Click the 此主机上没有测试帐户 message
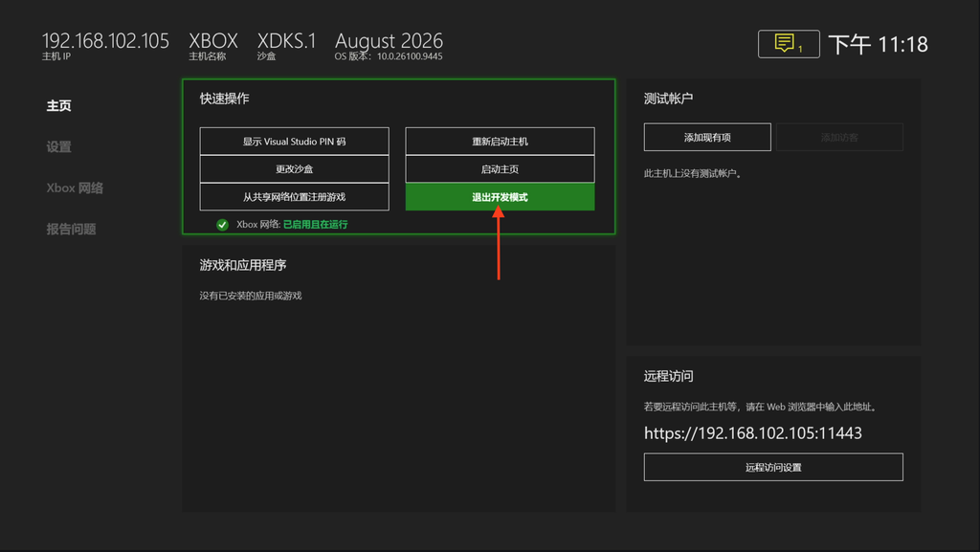 693,173
